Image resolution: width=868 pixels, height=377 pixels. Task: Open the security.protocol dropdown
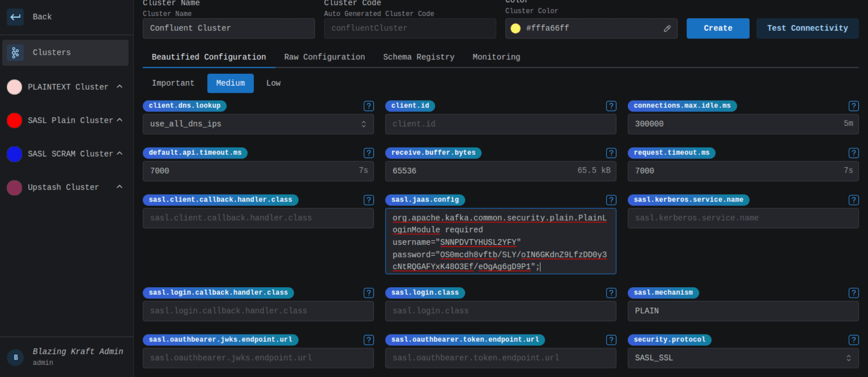[x=743, y=358]
